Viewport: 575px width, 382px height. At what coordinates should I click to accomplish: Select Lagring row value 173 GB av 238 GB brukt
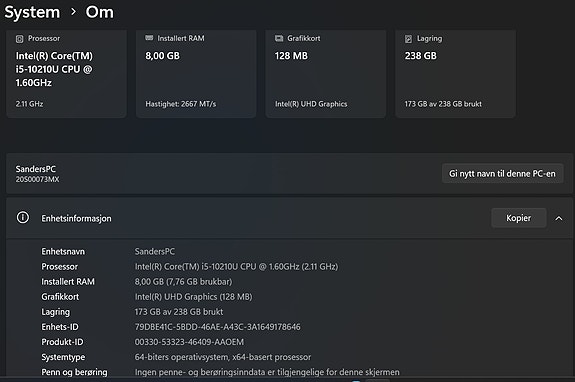point(179,312)
